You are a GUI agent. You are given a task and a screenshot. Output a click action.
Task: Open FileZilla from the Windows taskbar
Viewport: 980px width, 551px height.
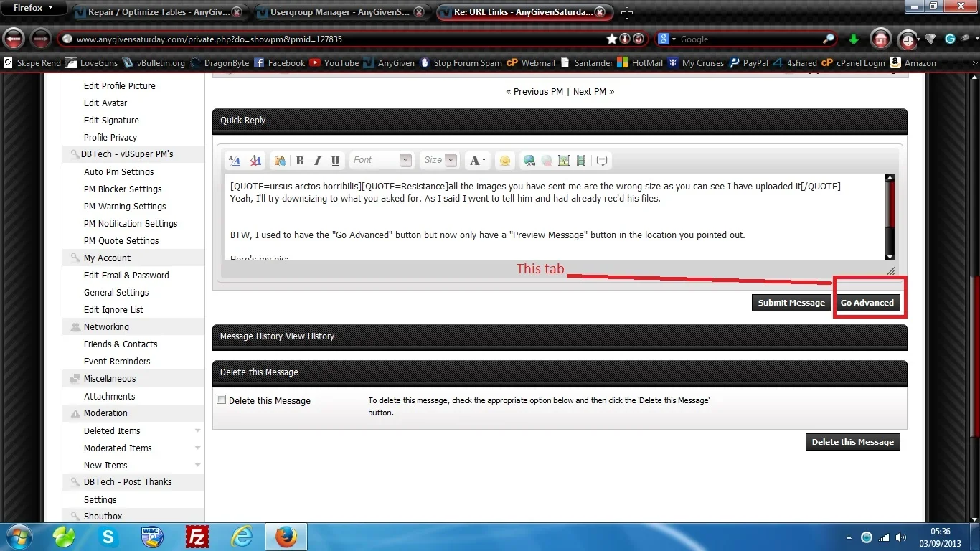[197, 537]
